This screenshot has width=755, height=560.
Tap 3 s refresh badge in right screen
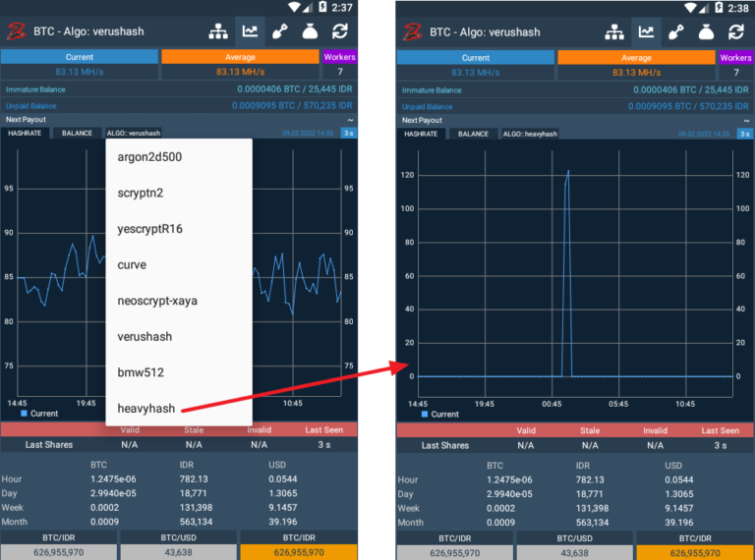tap(745, 134)
